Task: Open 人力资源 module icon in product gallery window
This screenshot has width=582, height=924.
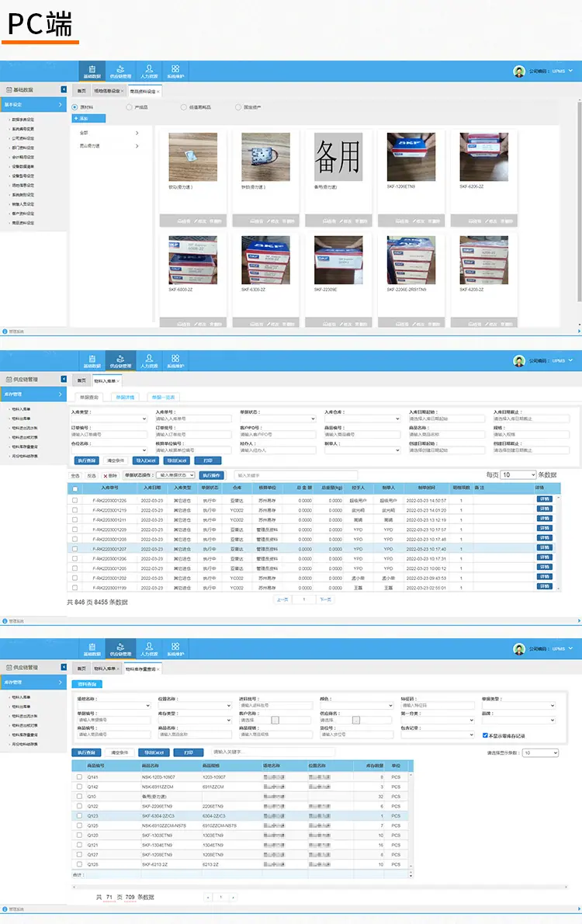Action: pos(149,71)
